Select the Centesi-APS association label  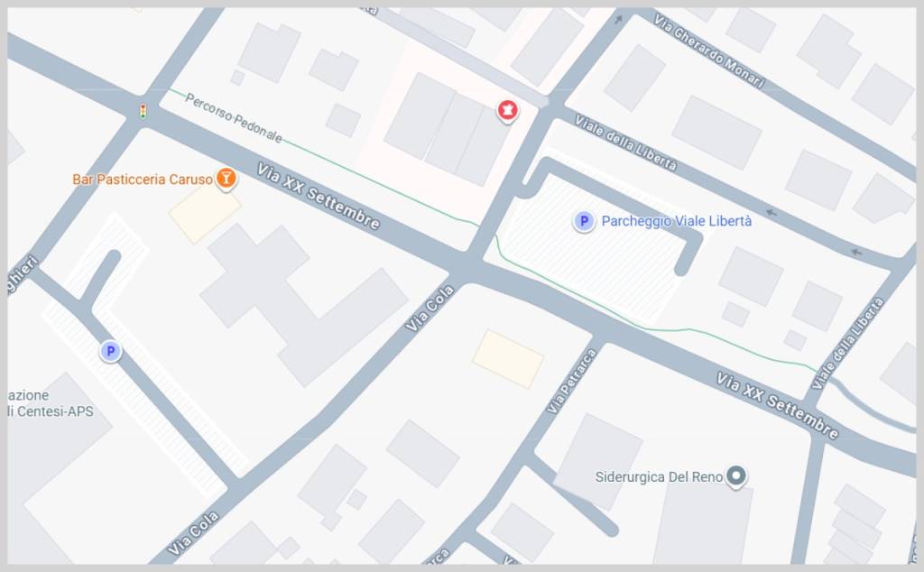click(51, 403)
